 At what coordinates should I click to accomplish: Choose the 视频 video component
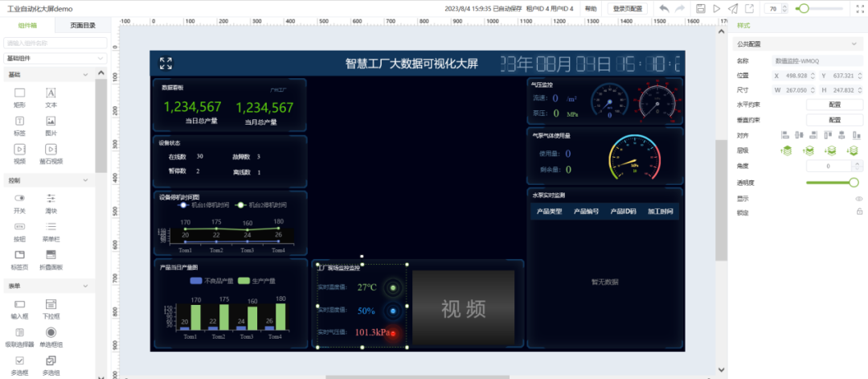(19, 154)
